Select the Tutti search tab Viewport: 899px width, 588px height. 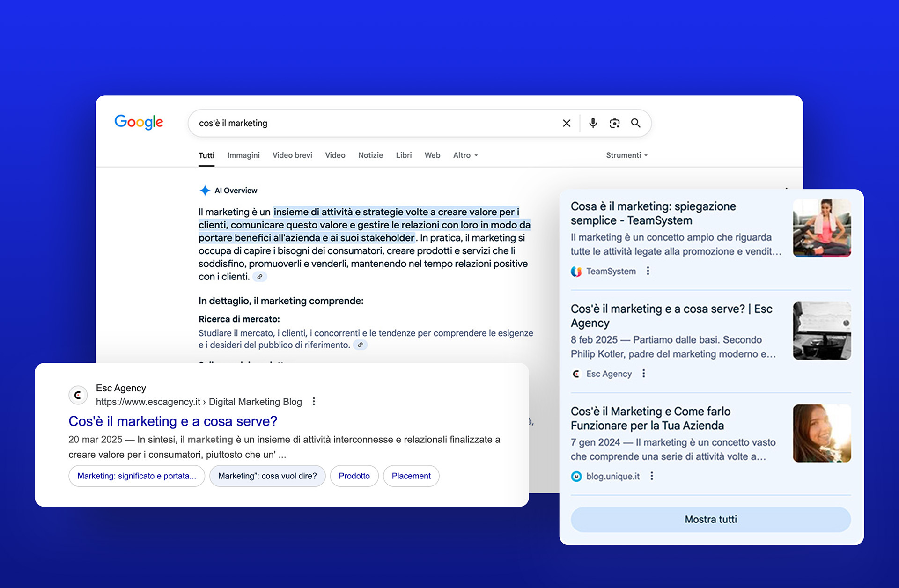[206, 155]
